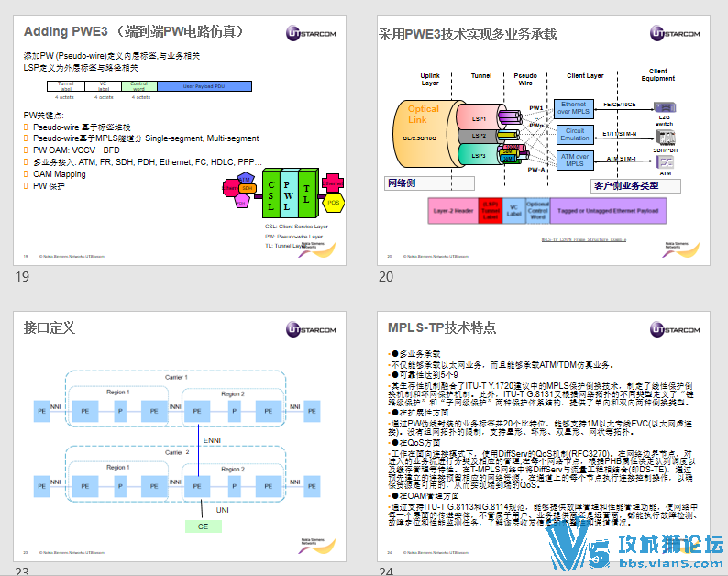
Task: Select slide 20 thumbnail with Optical Link diagram
Action: pos(544,140)
